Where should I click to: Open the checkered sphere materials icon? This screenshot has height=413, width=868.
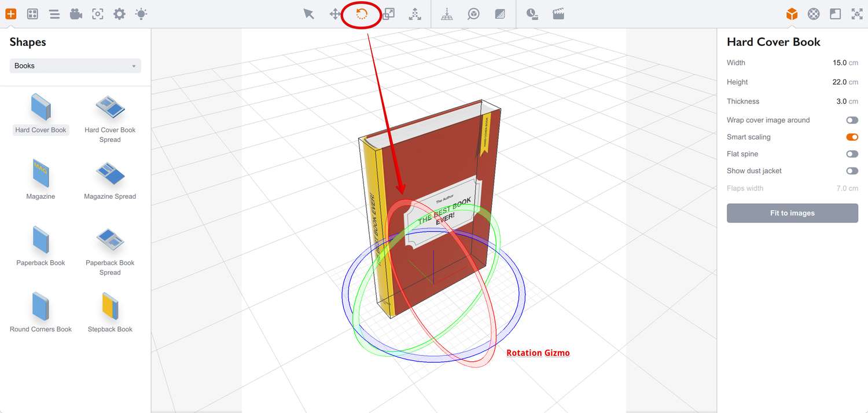(x=814, y=14)
